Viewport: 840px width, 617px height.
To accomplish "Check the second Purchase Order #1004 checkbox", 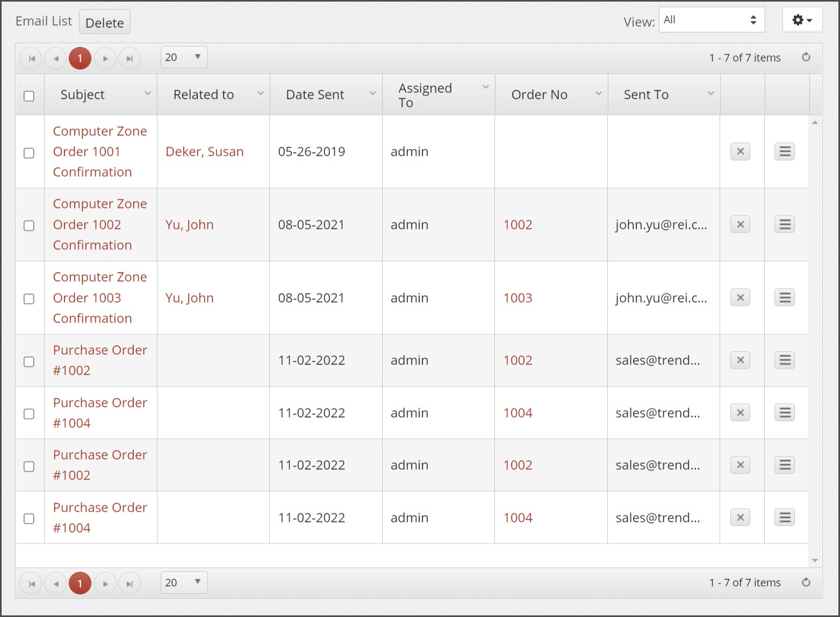I will pyautogui.click(x=29, y=519).
